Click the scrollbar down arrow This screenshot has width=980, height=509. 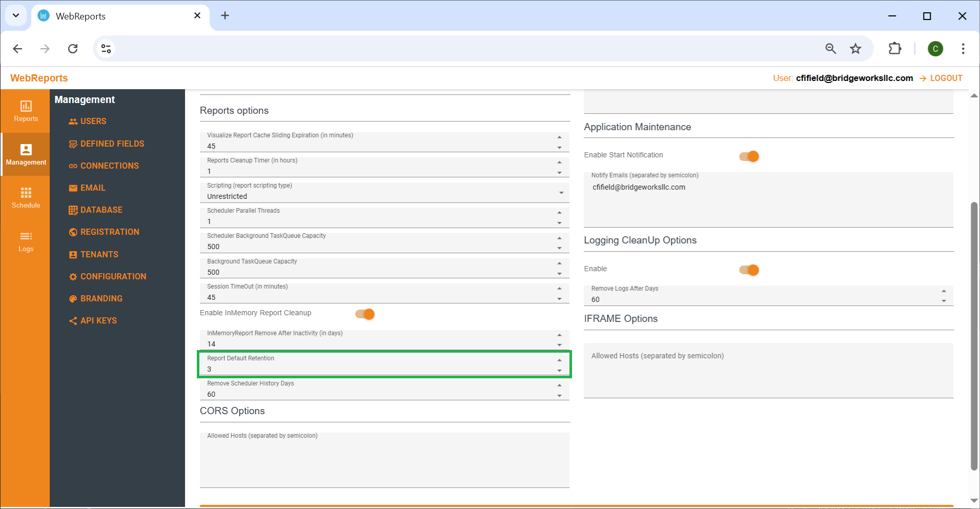coord(974,501)
